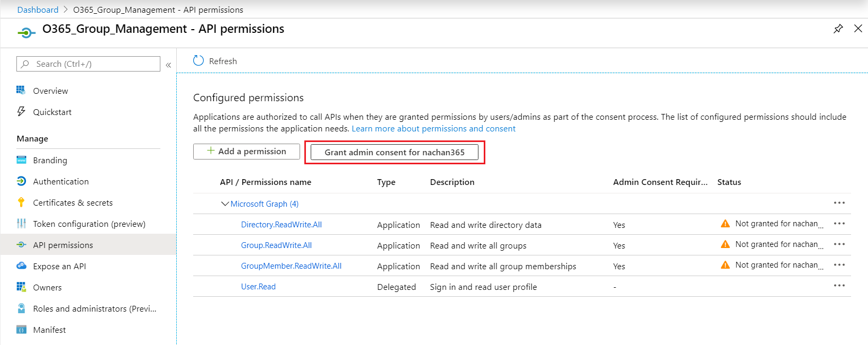Open Authentication in the Manage menu
Screen dimensions: 868x345
(61, 181)
